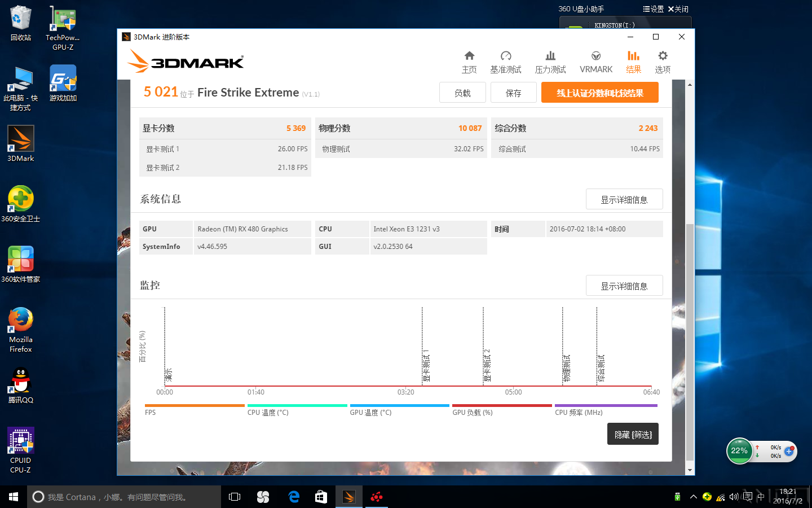Click the blue plus on the 360 speed widget
This screenshot has height=508, width=812.
pos(789,451)
